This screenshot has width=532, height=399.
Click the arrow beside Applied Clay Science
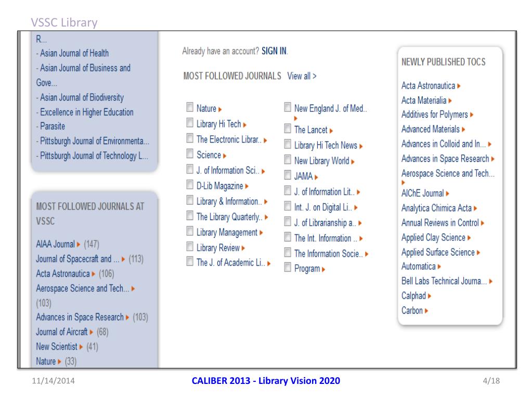(x=469, y=238)
